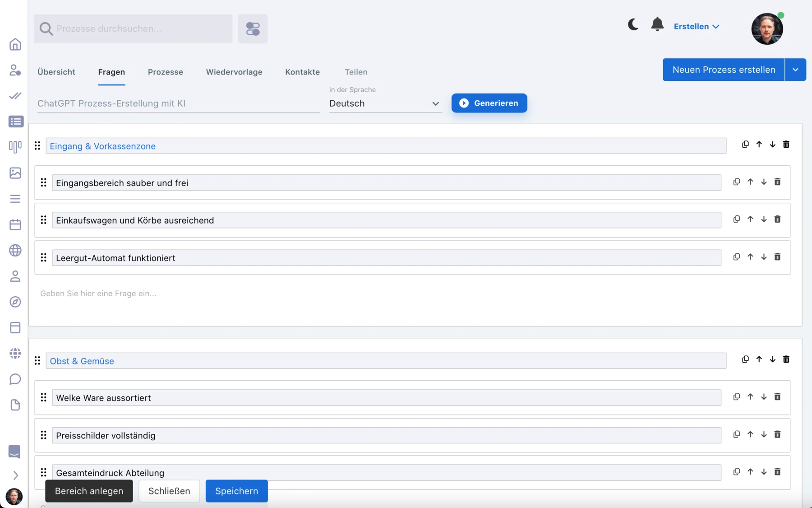Expand arrow next to Neuen Prozess erstellen

(x=796, y=70)
